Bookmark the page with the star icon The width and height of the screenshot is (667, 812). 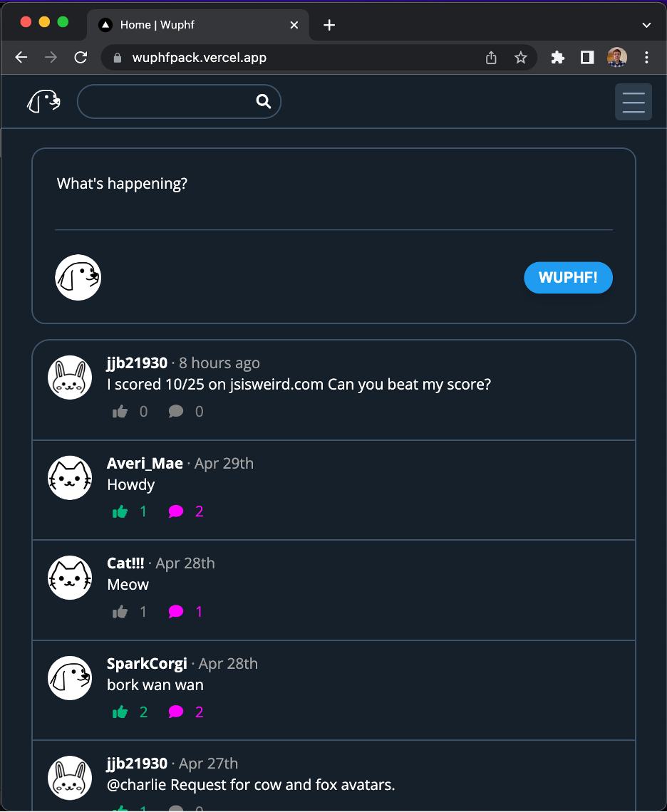(x=521, y=57)
